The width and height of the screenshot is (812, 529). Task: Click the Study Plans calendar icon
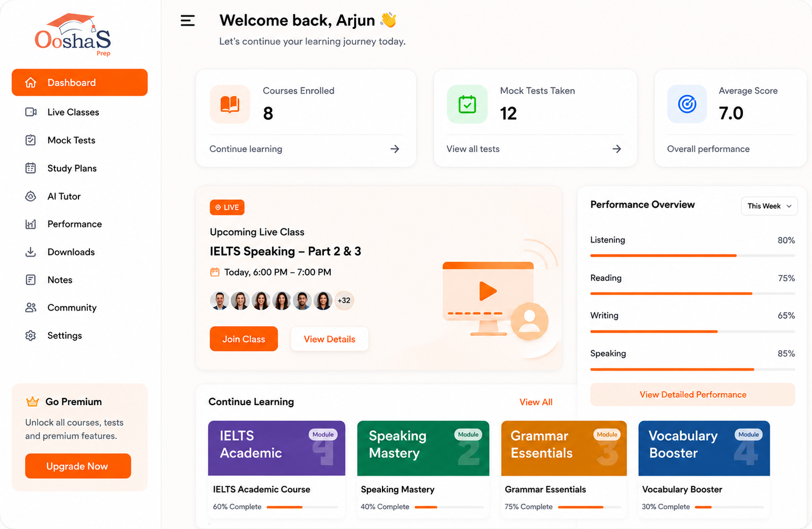coord(31,168)
